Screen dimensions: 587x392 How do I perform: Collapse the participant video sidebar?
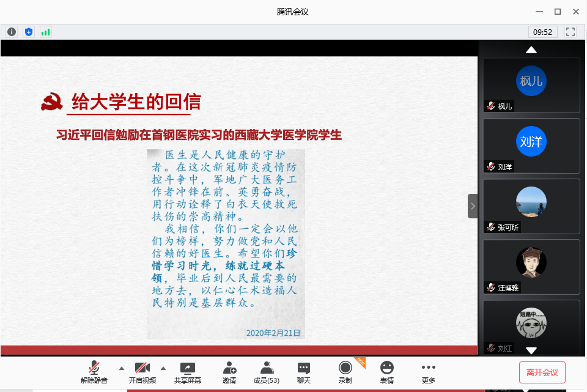[x=473, y=206]
